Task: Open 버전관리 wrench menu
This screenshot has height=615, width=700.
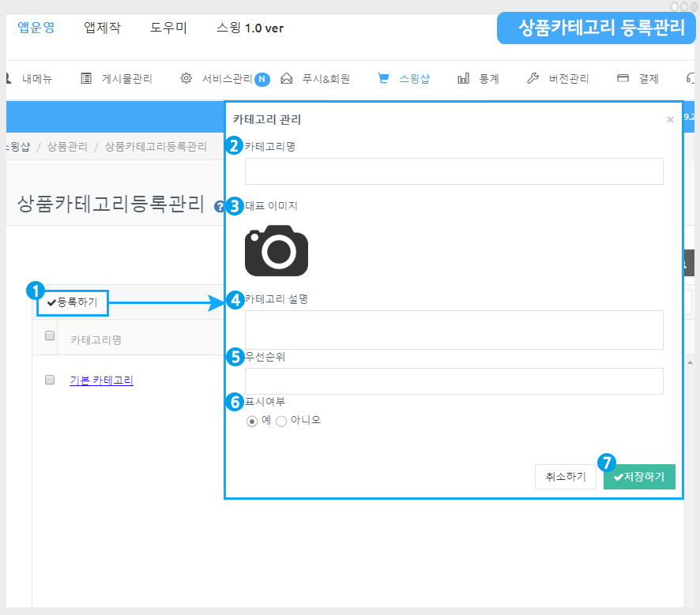Action: pos(558,79)
